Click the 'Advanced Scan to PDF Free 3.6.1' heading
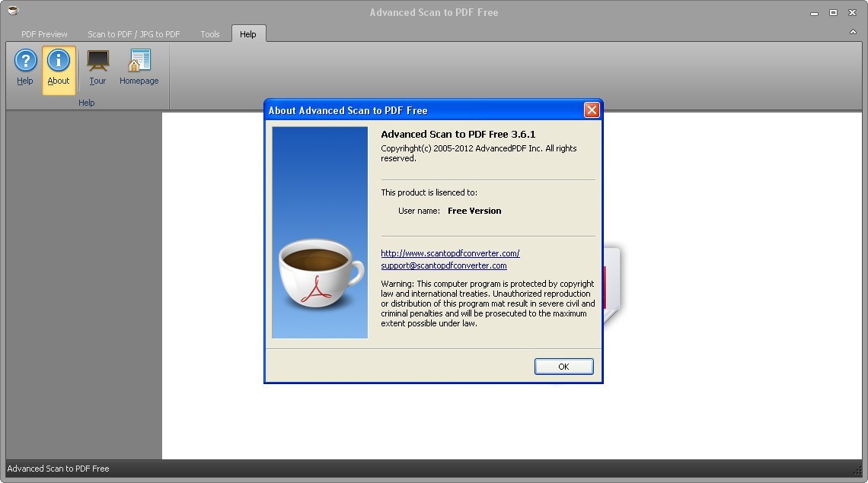The height and width of the screenshot is (483, 868). tap(458, 134)
